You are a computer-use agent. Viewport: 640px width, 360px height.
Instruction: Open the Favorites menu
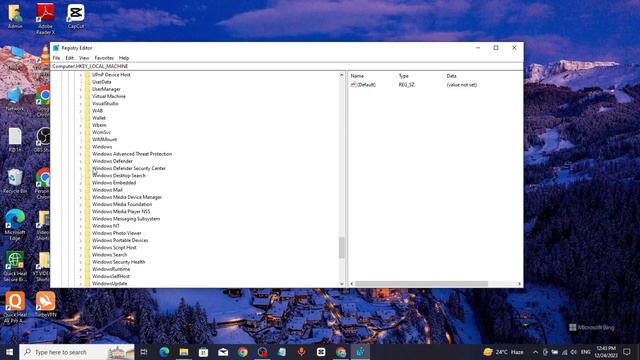pos(104,58)
